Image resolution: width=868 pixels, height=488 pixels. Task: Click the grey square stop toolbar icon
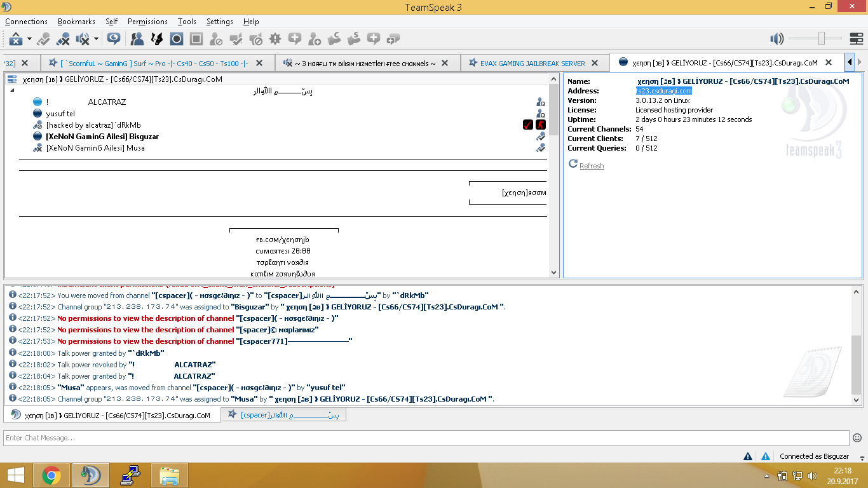pyautogui.click(x=196, y=39)
